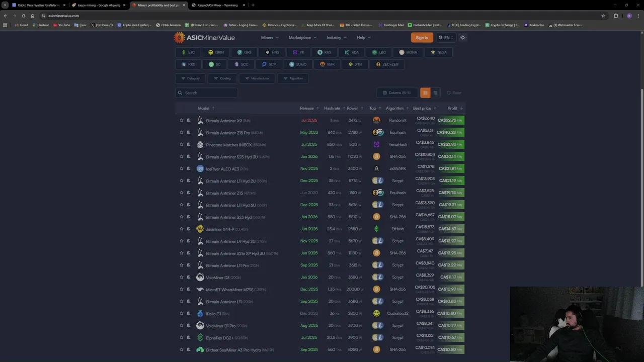Switch to grid view layout
This screenshot has height=362, width=644.
click(x=436, y=93)
